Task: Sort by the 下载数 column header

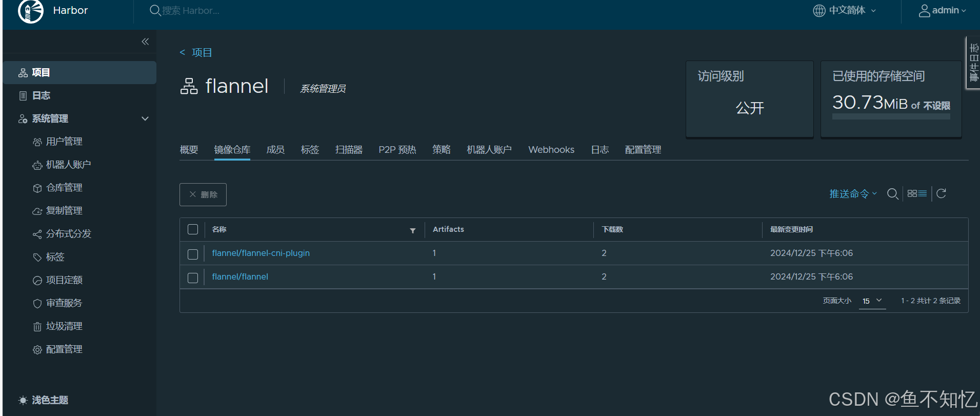Action: point(612,229)
